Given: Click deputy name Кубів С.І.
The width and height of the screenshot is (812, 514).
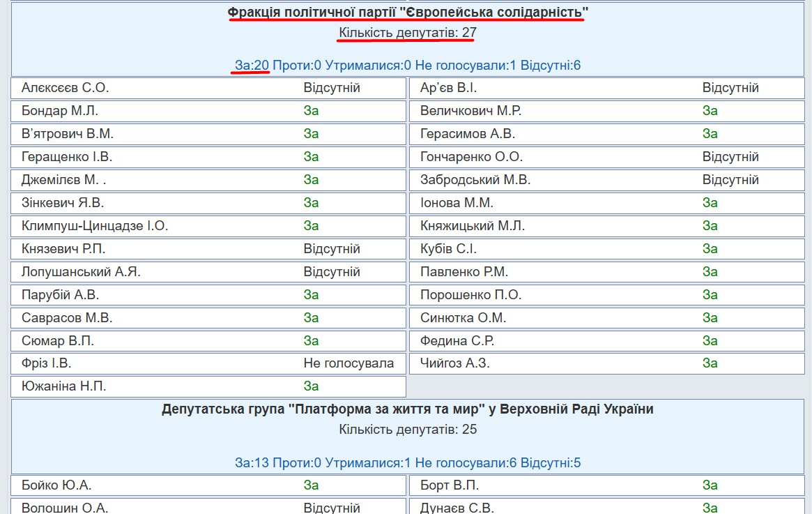Looking at the screenshot, I should (x=448, y=249).
